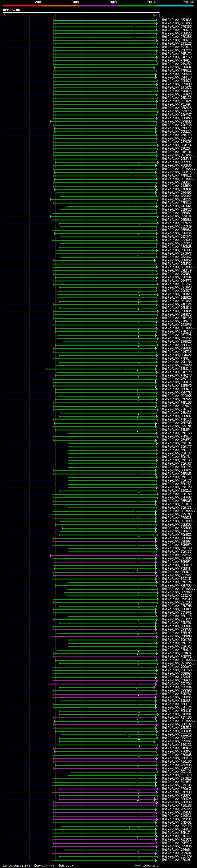
Task: Click label UniRef100_A4F1S9
Action: pos(177,57)
